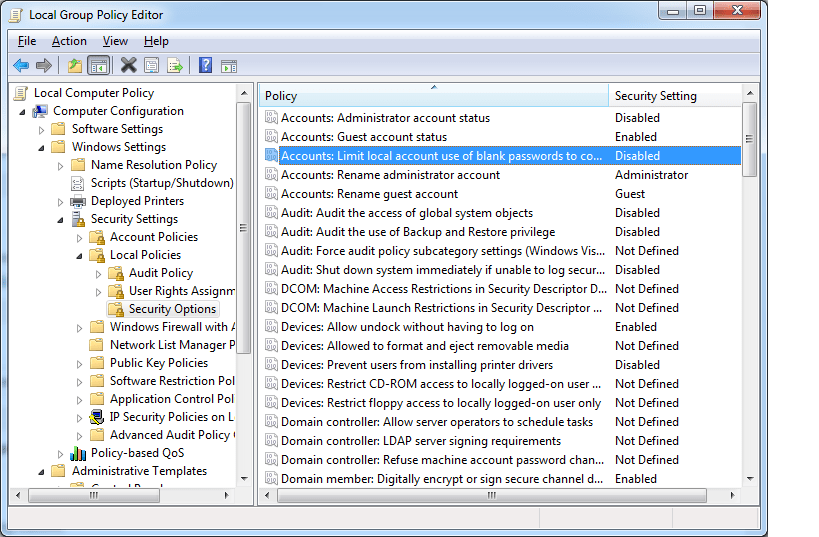
Task: Expand Account Policies node
Action: (79, 238)
